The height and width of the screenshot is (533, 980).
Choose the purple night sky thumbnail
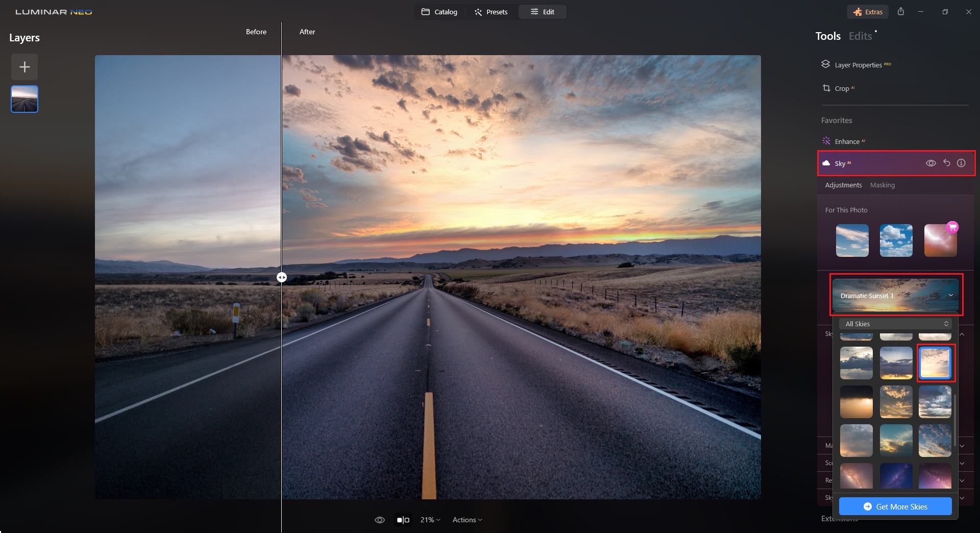935,476
